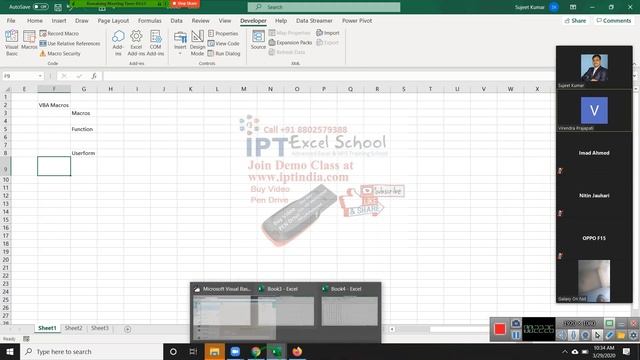Screen dimensions: 640x360
Task: Open the Name Box dropdown
Action: tap(40, 76)
